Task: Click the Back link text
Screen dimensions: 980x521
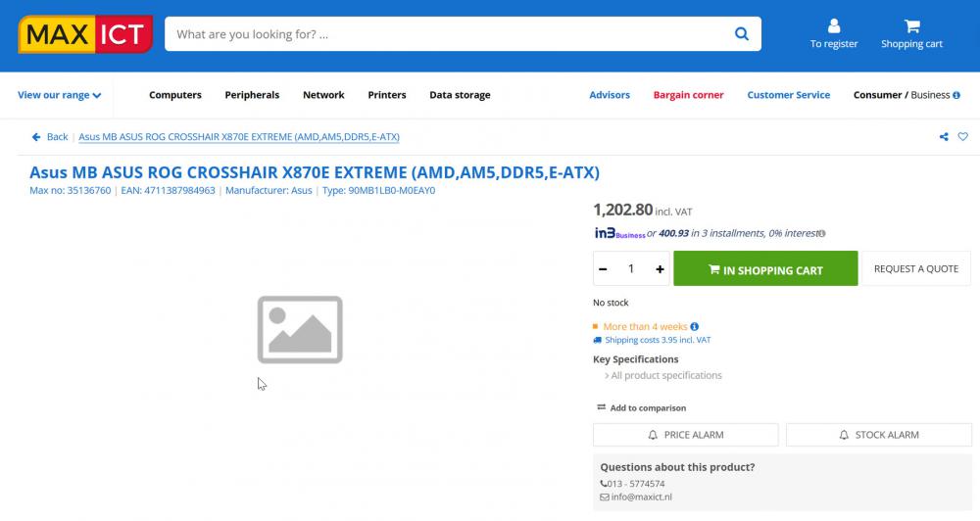Action: click(58, 137)
